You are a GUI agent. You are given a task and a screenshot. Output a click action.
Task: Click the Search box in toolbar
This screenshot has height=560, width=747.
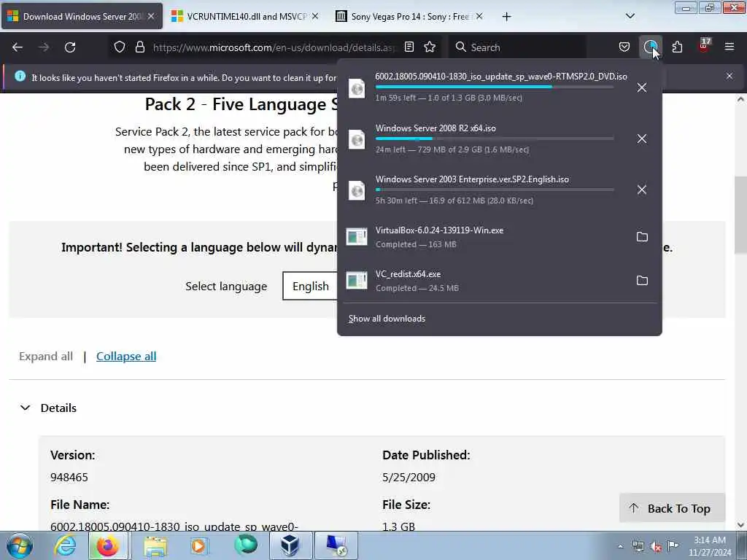point(517,47)
